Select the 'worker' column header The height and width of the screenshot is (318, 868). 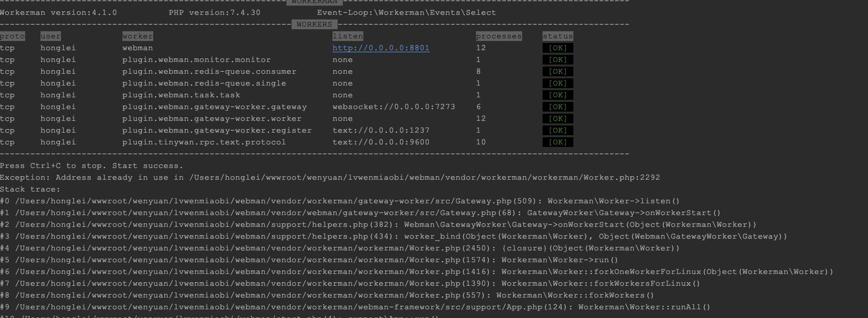click(x=137, y=36)
